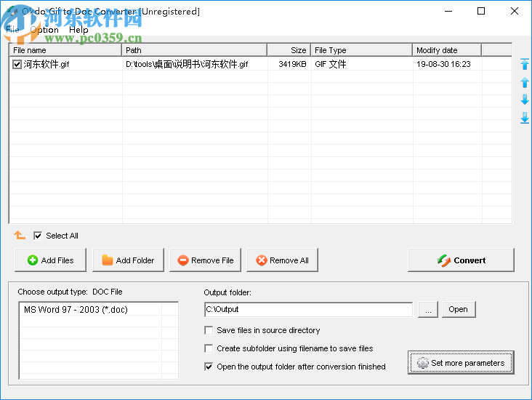Click the Remove File button
The image size is (532, 400).
coord(205,260)
